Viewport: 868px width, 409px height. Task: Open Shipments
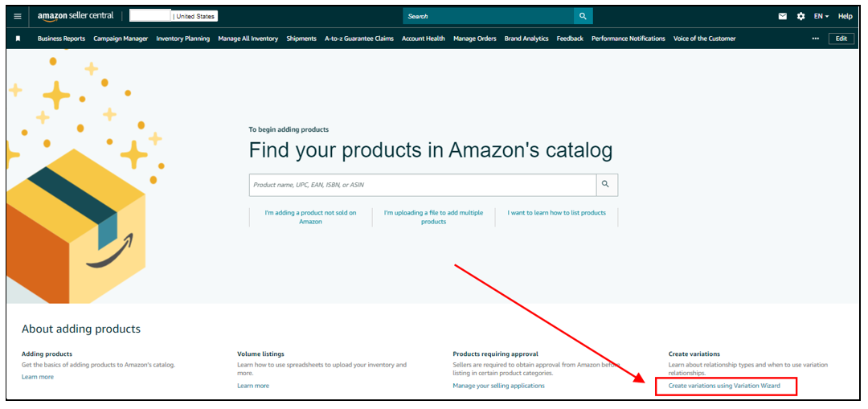[301, 39]
